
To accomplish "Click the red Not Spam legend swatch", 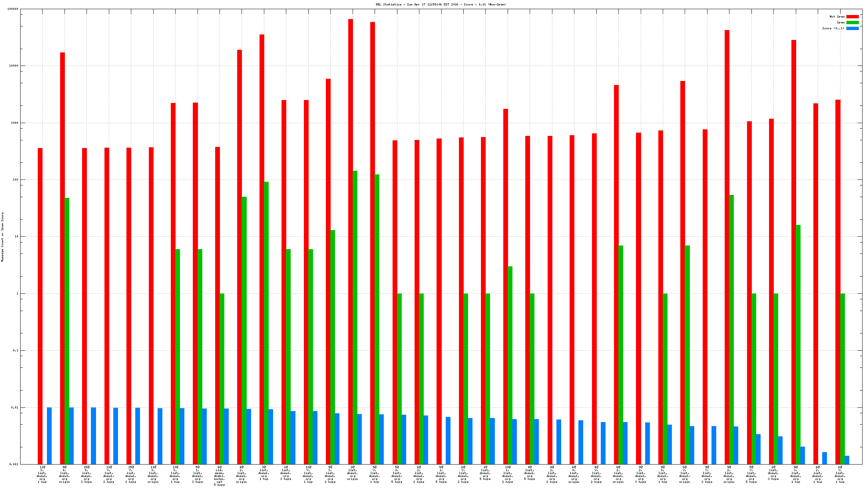I will [852, 16].
